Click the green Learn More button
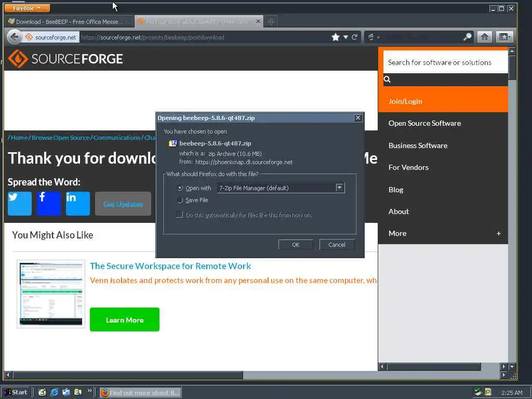The image size is (532, 399). pos(125,320)
